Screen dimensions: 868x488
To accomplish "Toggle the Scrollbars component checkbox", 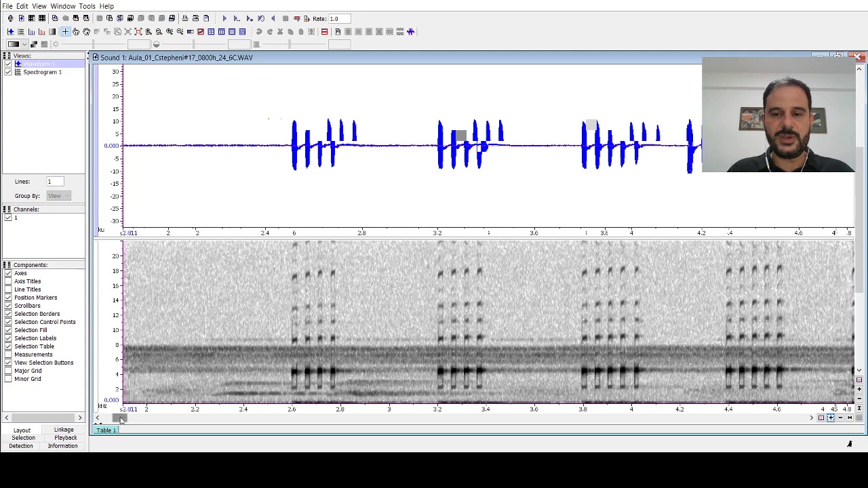I will coord(8,306).
